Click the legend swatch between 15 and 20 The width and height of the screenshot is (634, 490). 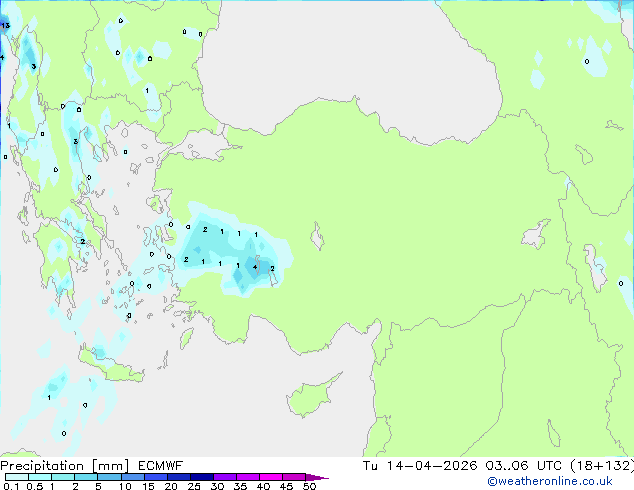tap(155, 477)
